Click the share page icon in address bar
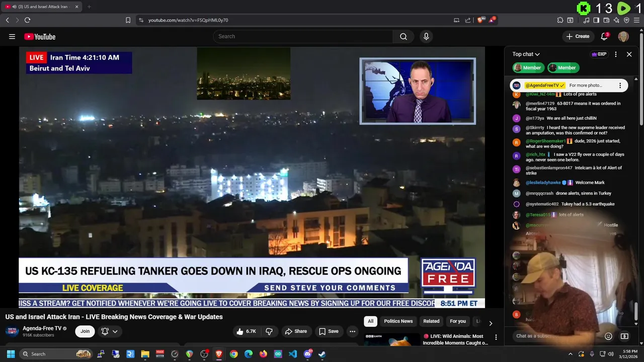Image resolution: width=644 pixels, height=362 pixels. pos(468,20)
